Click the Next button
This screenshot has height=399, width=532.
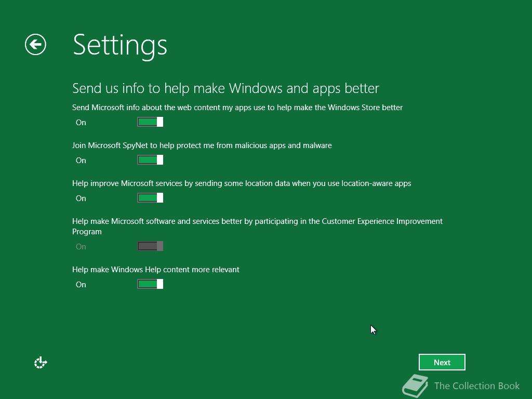(442, 362)
